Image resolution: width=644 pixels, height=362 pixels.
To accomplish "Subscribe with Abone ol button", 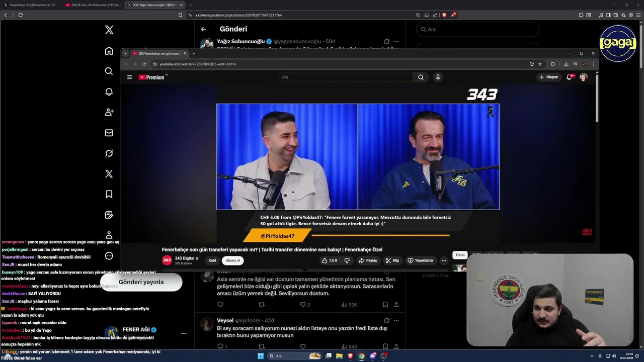I will tap(233, 260).
